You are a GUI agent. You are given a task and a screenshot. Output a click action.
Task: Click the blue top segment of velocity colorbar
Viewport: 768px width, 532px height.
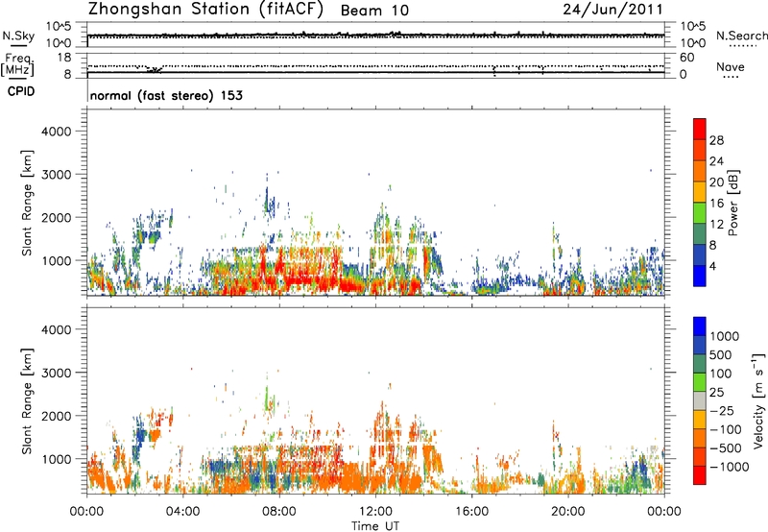point(700,326)
